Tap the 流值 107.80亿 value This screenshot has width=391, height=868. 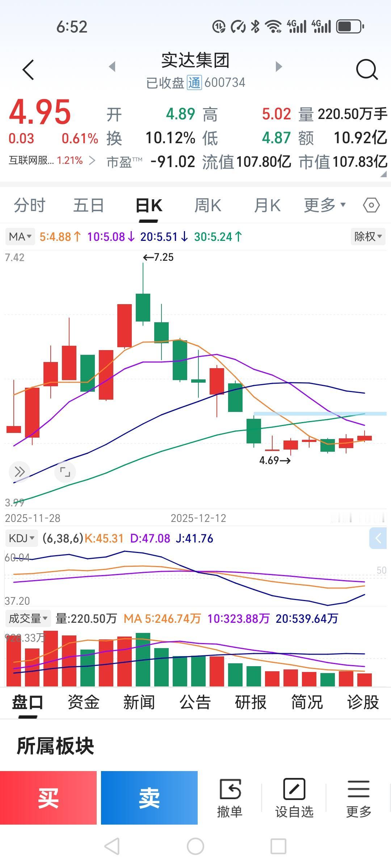click(264, 162)
